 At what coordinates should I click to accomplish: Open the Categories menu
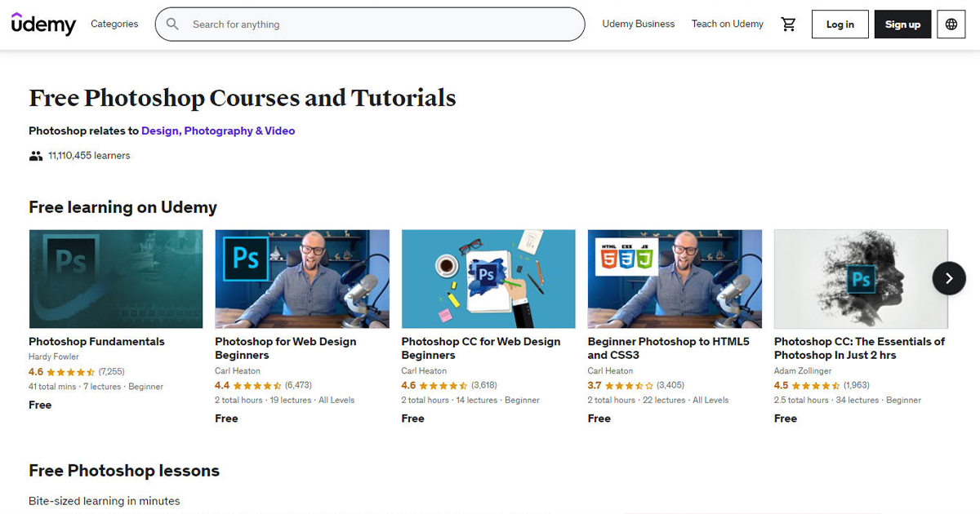pos(114,24)
